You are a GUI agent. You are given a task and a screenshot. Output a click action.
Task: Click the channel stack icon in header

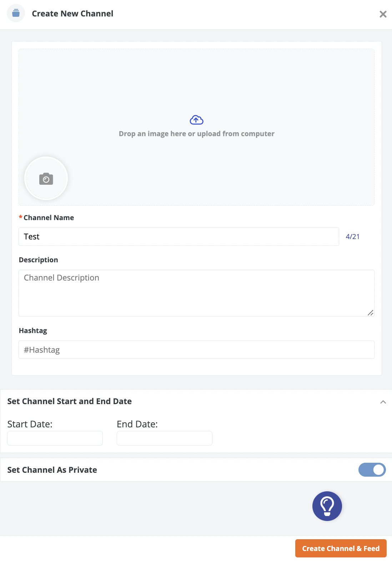[16, 14]
